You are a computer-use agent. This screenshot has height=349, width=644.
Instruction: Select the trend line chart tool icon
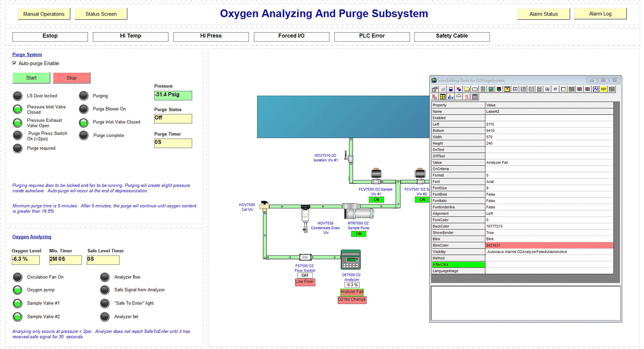(596, 89)
